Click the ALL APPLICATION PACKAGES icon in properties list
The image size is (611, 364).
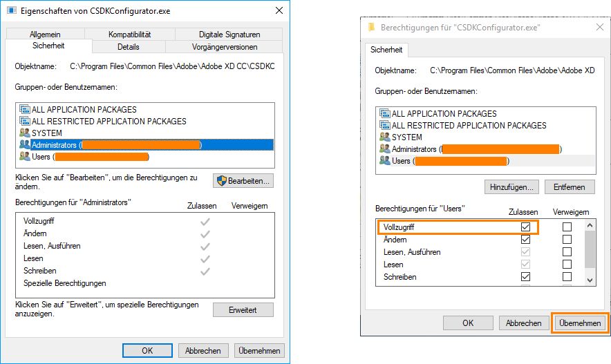(x=25, y=110)
